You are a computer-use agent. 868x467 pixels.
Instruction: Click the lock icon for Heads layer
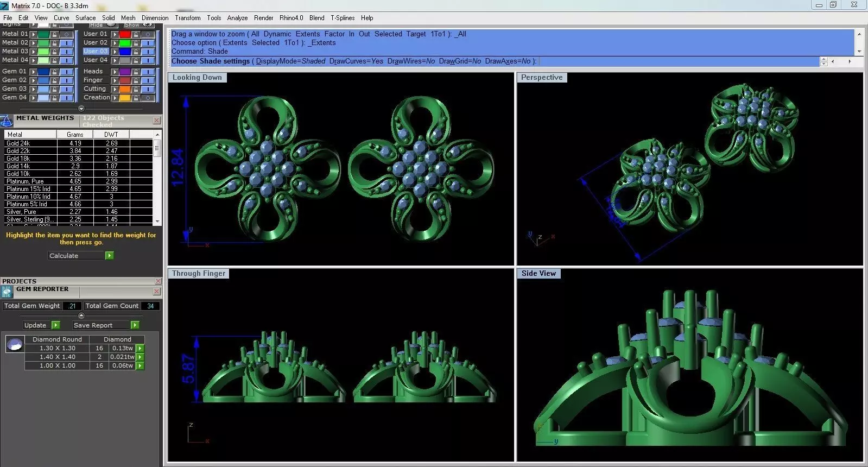click(136, 72)
